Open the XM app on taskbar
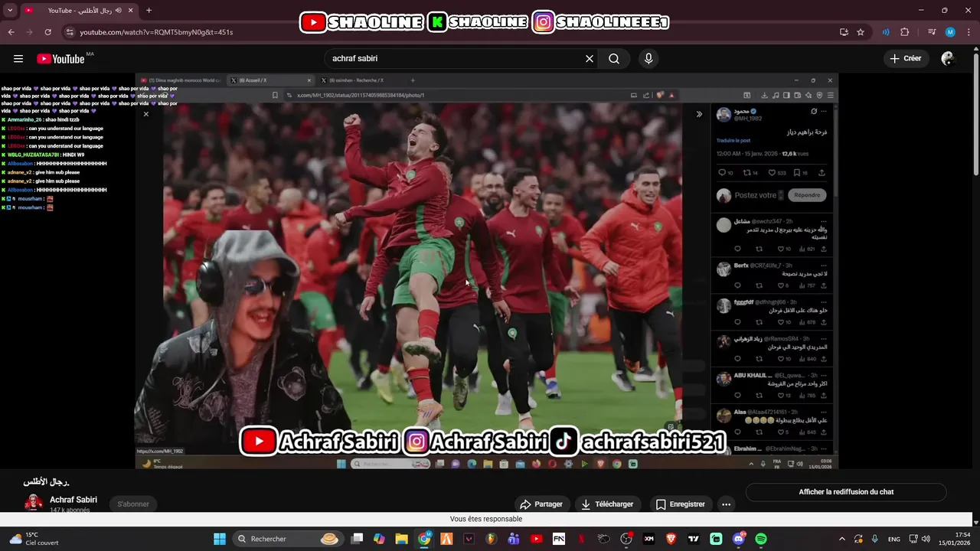This screenshot has width=980, height=551. point(649,539)
